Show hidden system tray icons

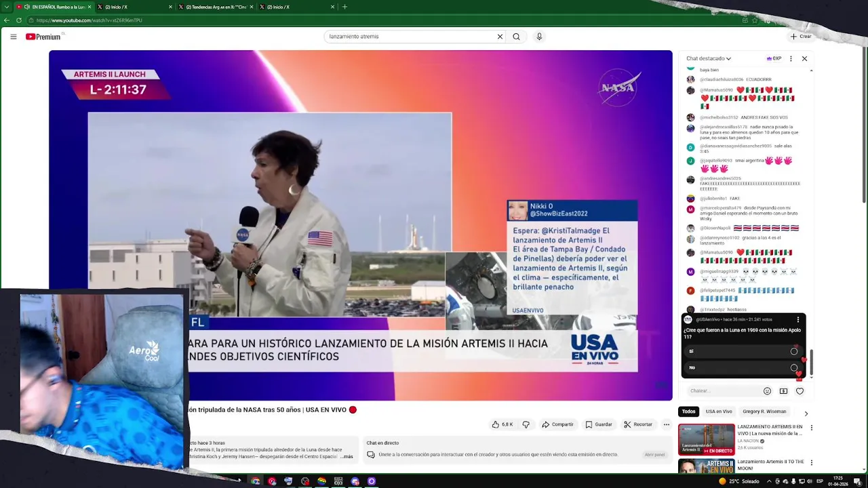(x=769, y=481)
